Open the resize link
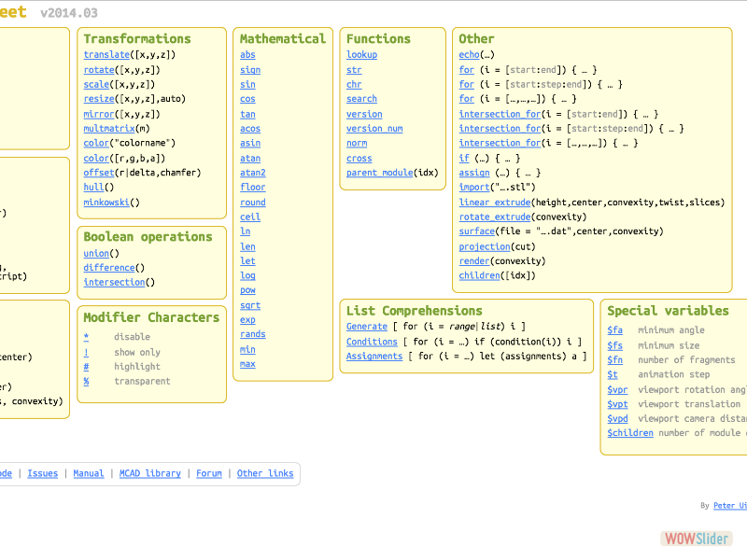The height and width of the screenshot is (560, 747). [x=99, y=99]
